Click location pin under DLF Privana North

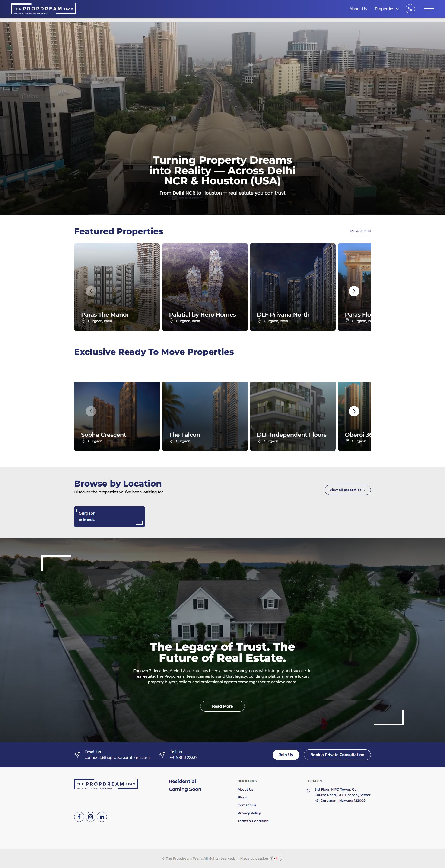coord(259,321)
